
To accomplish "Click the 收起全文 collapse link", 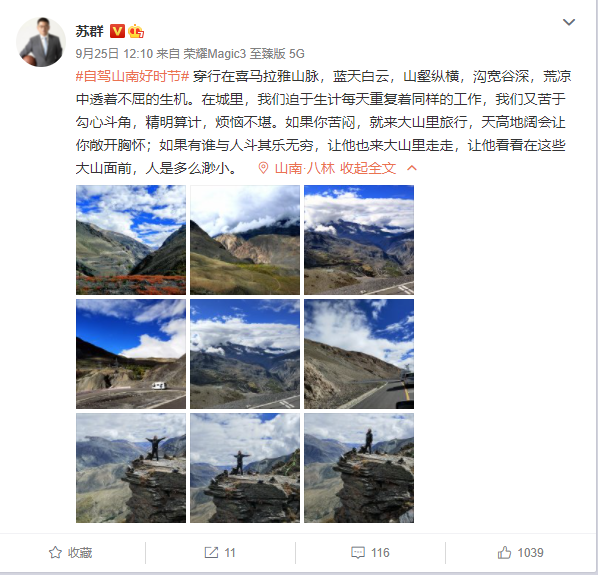I will (368, 168).
